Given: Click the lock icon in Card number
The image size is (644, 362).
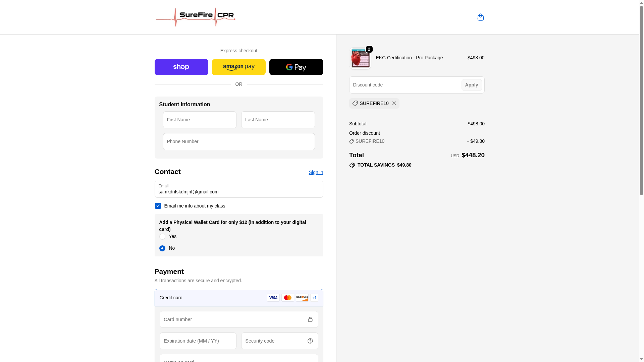Looking at the screenshot, I should click(x=310, y=319).
